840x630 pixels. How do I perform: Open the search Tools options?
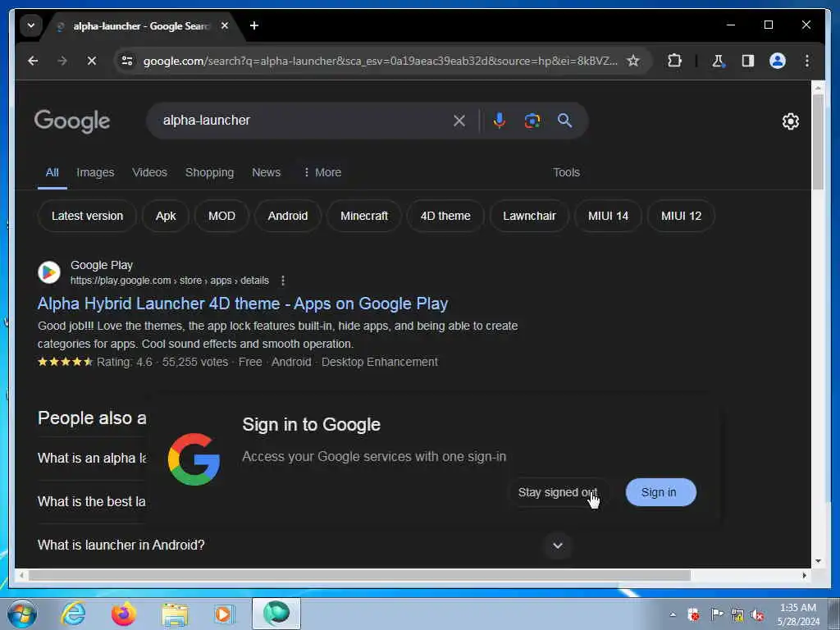566,172
